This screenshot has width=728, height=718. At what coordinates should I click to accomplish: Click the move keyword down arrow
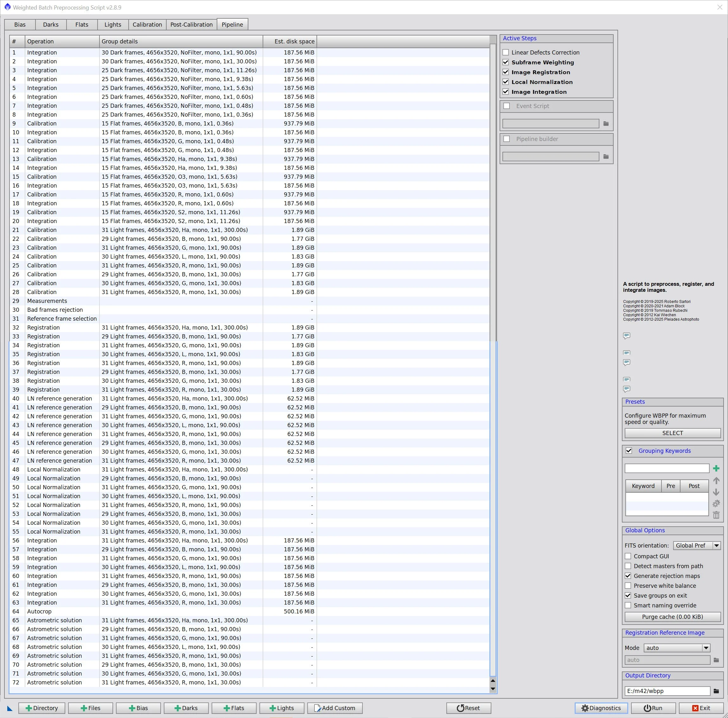pos(716,492)
